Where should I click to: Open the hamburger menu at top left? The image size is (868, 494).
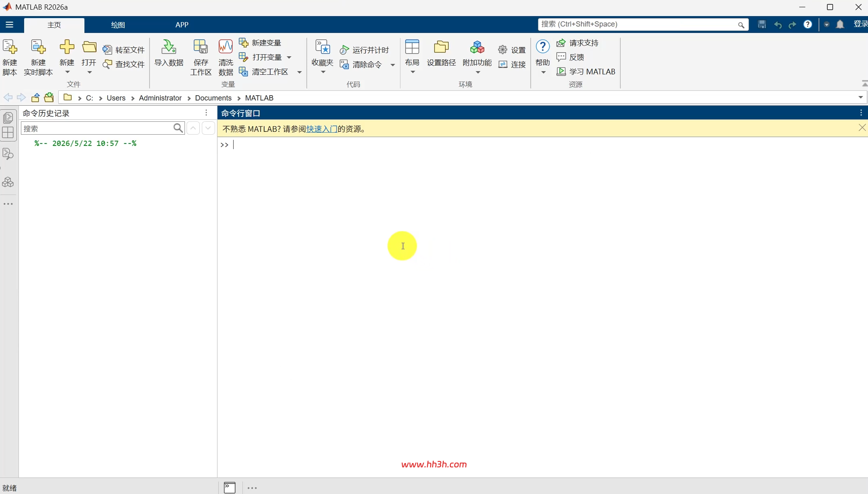pos(9,25)
